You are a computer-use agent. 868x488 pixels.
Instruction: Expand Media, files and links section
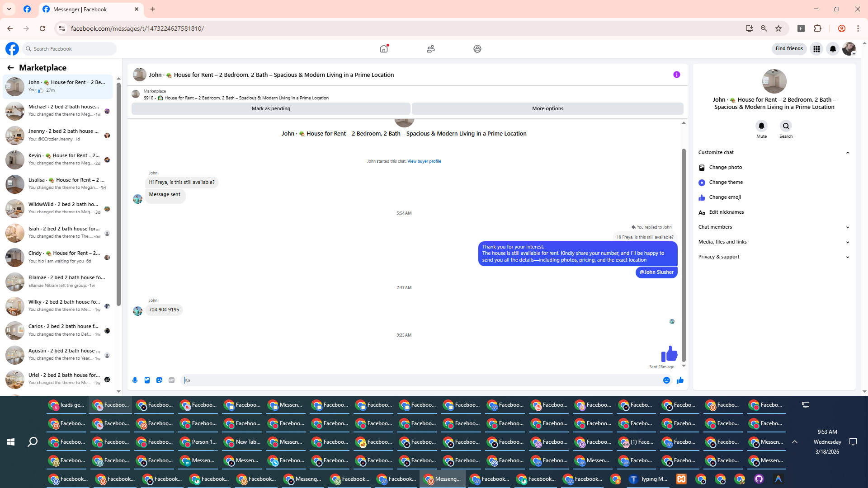point(847,242)
